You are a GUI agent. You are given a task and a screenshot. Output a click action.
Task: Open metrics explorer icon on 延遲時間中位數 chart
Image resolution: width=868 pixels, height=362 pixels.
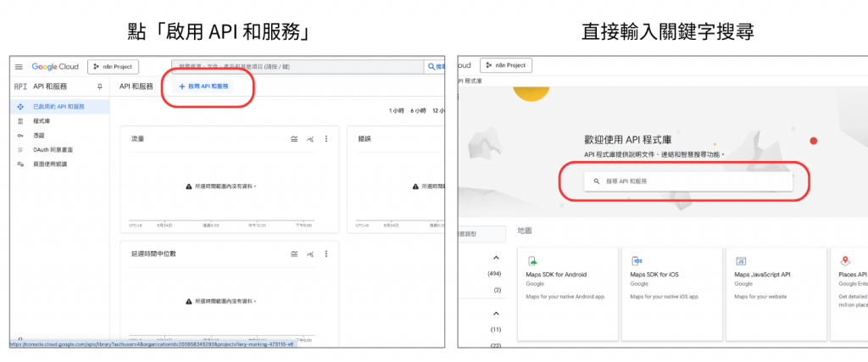(310, 253)
